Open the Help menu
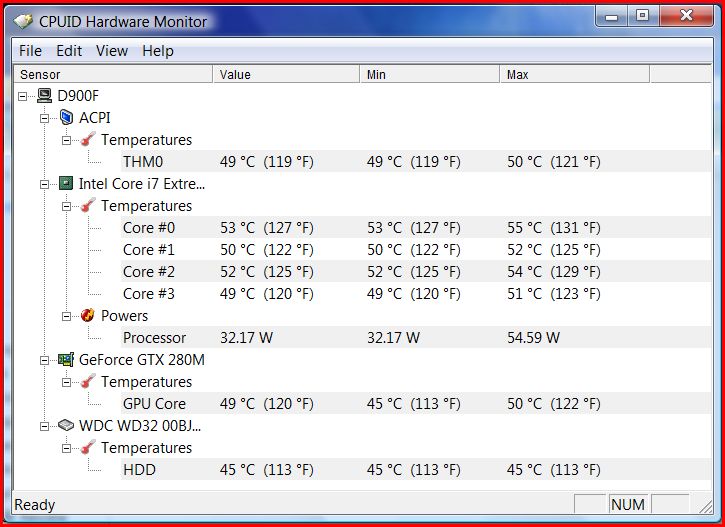Image resolution: width=725 pixels, height=527 pixels. pos(158,50)
